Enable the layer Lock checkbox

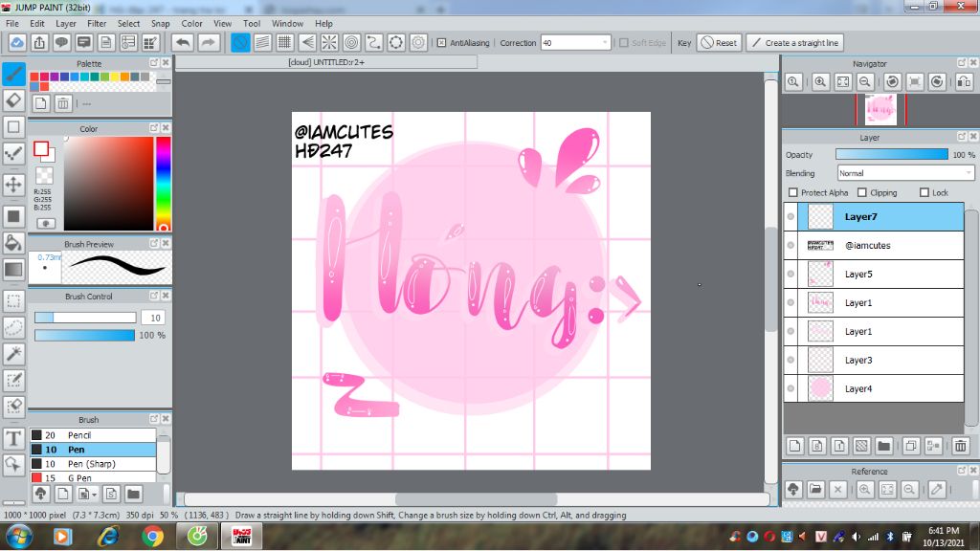[x=924, y=192]
